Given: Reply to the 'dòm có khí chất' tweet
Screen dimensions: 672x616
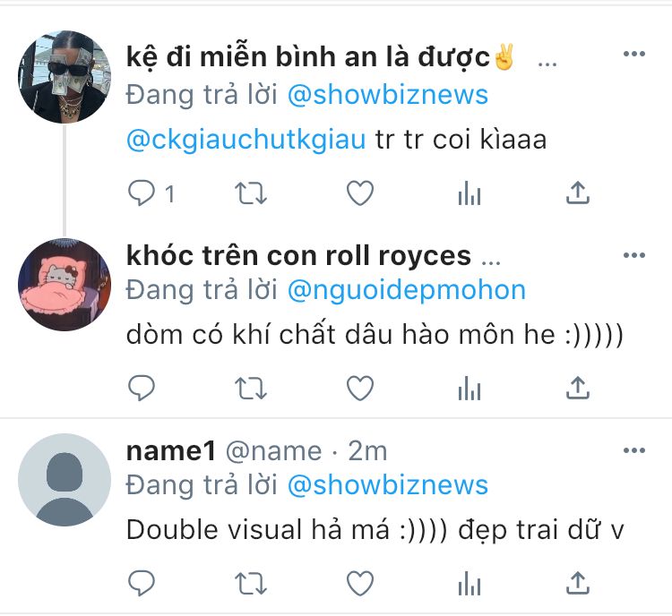Looking at the screenshot, I should coord(142,388).
